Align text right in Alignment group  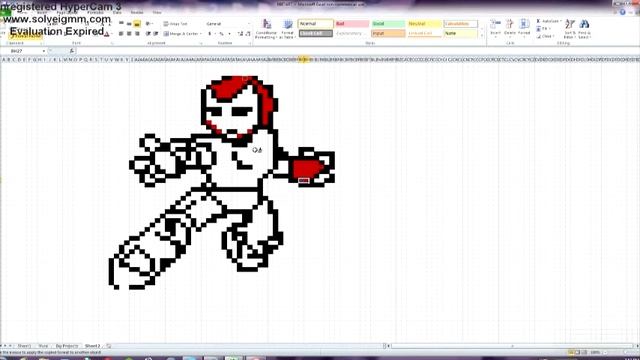(137, 34)
